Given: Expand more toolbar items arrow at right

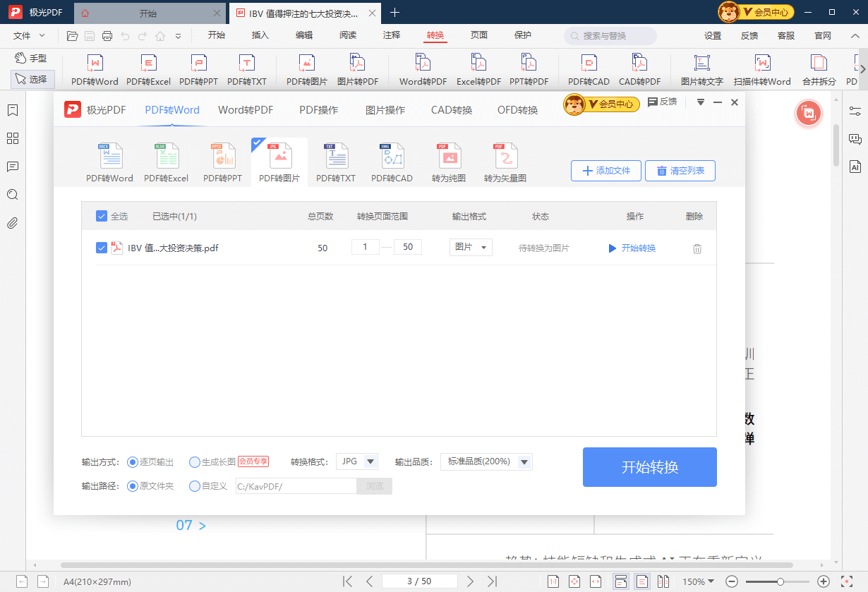Looking at the screenshot, I should point(862,68).
